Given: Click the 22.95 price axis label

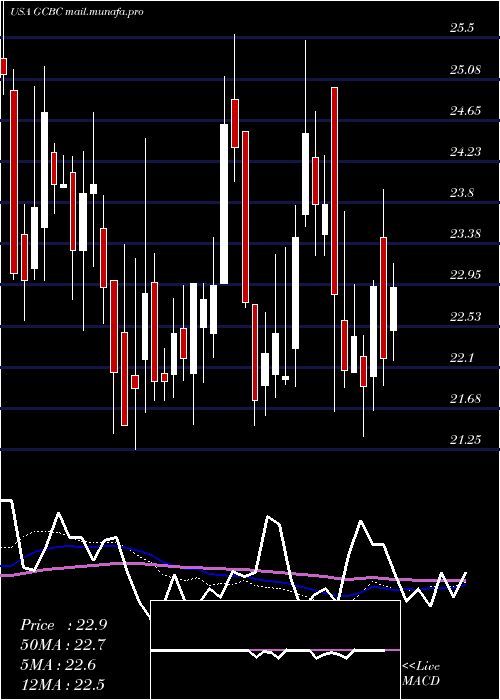Looking at the screenshot, I should [x=465, y=275].
